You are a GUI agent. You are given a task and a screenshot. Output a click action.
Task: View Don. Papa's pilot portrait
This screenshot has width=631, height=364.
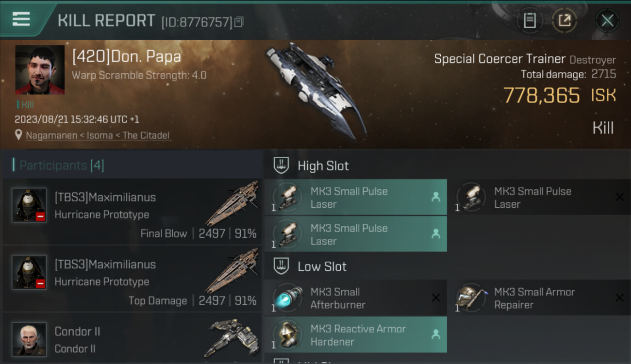tap(40, 69)
